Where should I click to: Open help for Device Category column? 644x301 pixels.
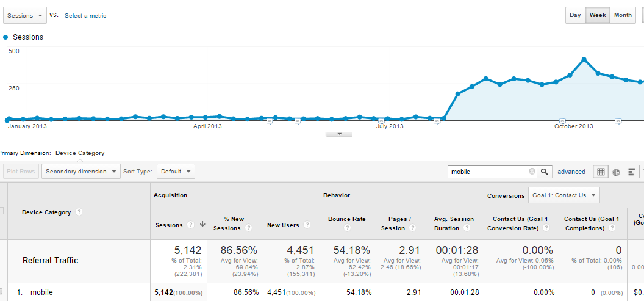click(x=79, y=212)
